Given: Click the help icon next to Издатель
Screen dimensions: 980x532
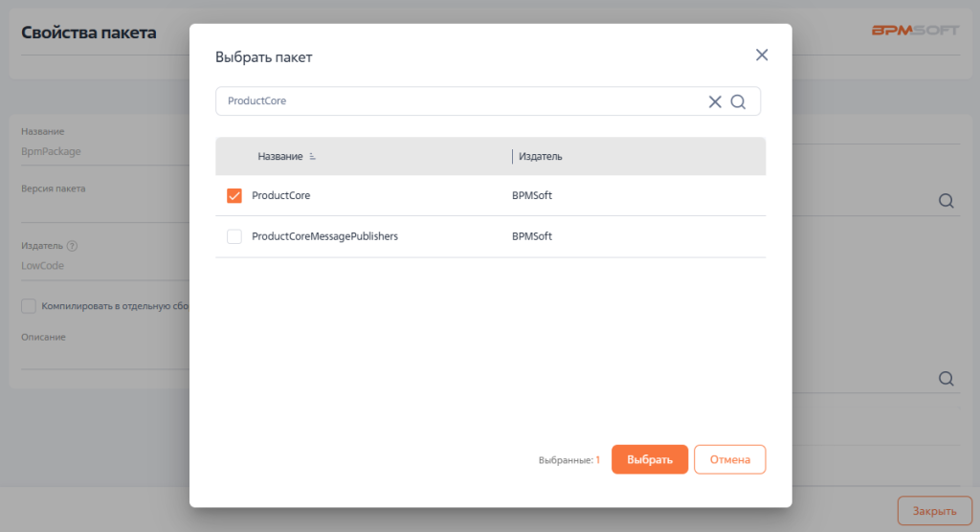Looking at the screenshot, I should coord(72,246).
